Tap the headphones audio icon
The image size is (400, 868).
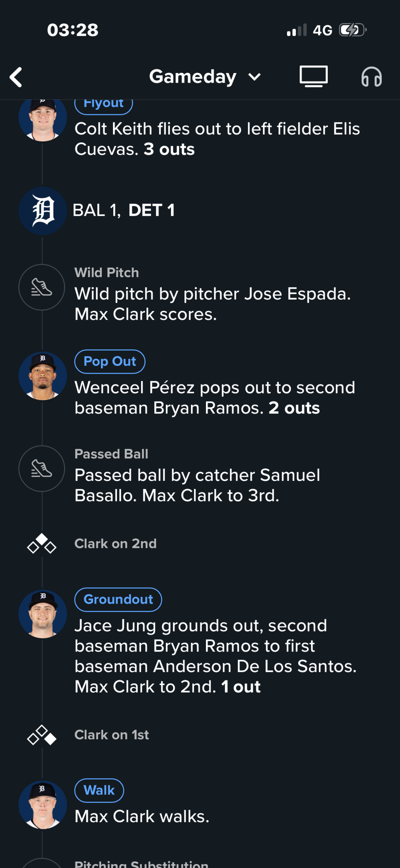(x=371, y=77)
